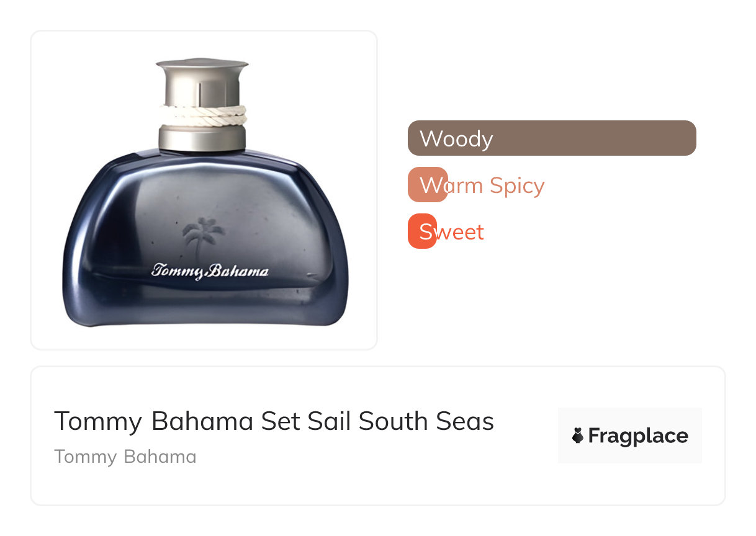Viewport: 756px width, 536px height.
Task: Click the grey Fragplace badge background
Action: pos(630,435)
